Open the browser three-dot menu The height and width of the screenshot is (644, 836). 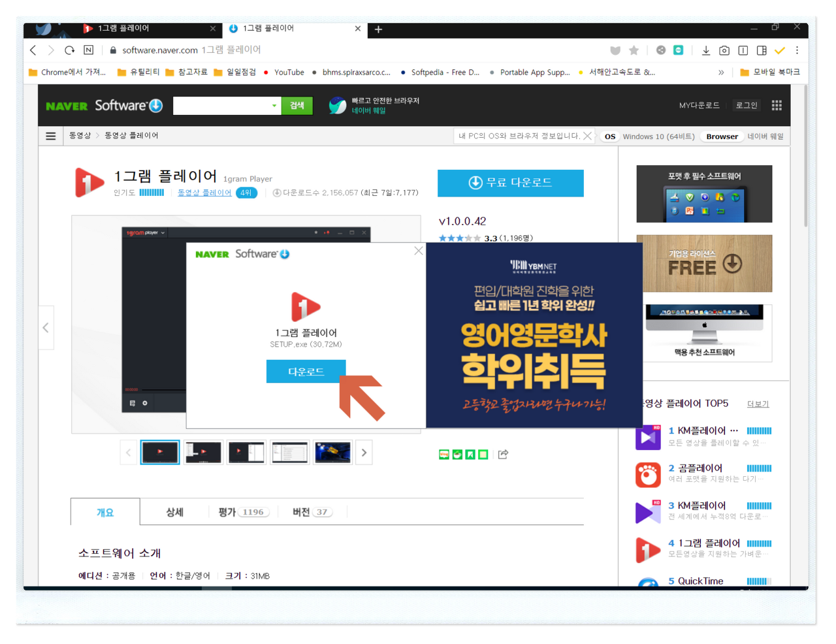797,50
